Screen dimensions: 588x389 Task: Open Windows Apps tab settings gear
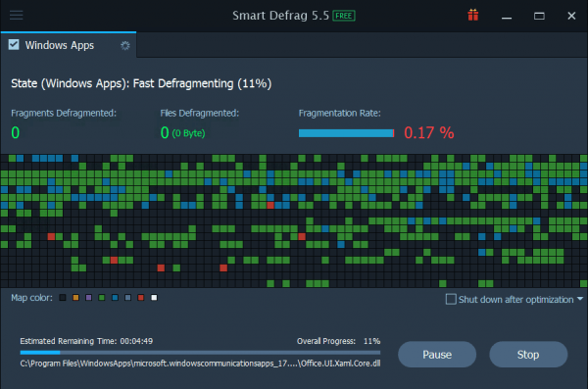124,46
